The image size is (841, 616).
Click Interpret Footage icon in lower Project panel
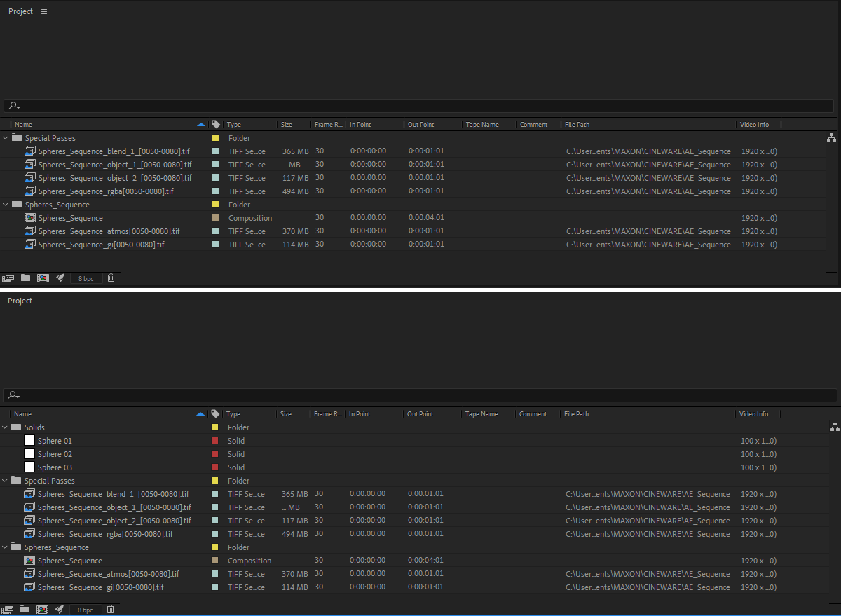[x=8, y=610]
